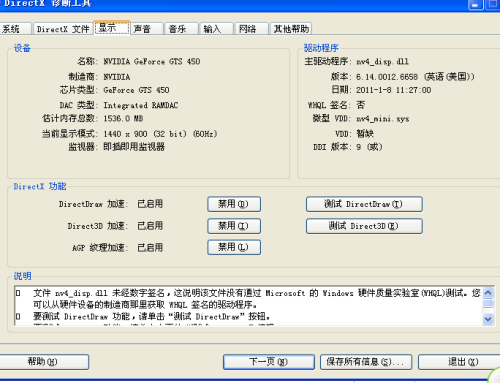500x383 pixels.
Task: Disable DirectDraw acceleration with 禁用(D)
Action: (234, 204)
